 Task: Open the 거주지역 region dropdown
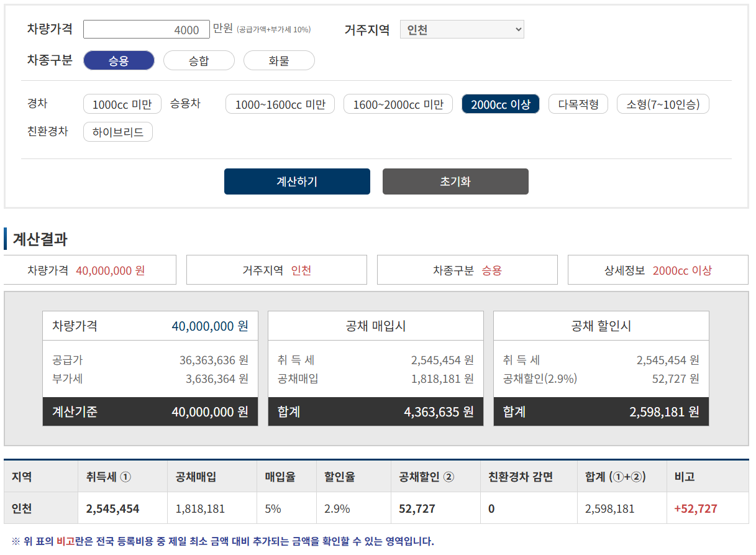462,29
